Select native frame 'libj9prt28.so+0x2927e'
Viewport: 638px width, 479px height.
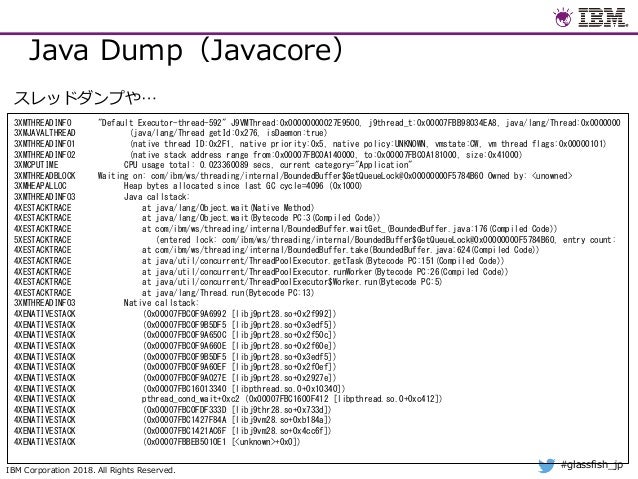(x=240, y=378)
